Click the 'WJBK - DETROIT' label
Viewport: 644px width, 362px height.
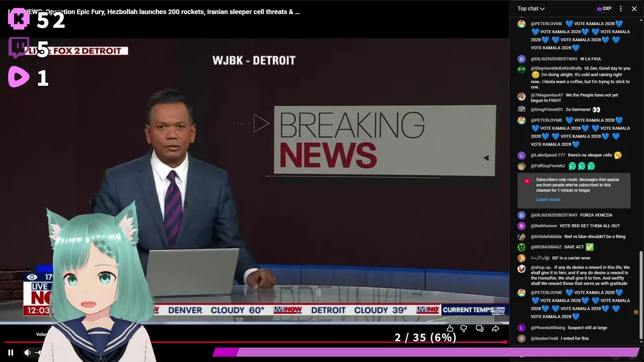(254, 60)
